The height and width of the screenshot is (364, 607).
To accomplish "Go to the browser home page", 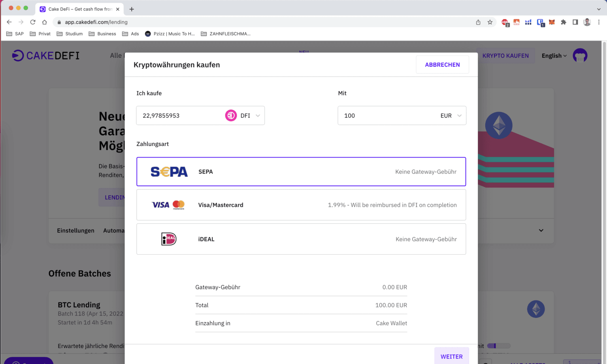I will click(x=45, y=22).
